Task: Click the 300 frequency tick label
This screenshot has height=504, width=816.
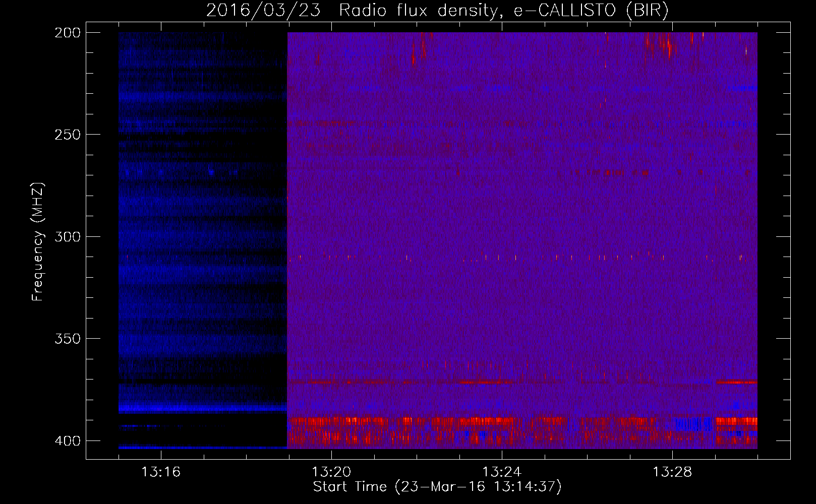Action: tap(67, 236)
